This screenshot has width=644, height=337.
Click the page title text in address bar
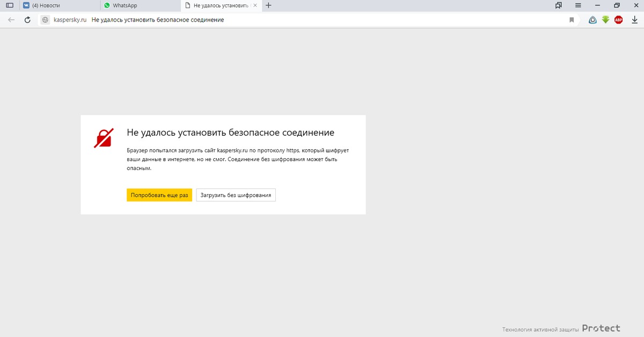click(158, 20)
